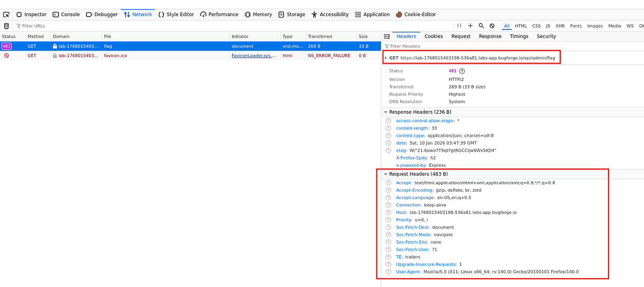This screenshot has width=644, height=287.
Task: Show the Response tab of request details
Action: 490,36
